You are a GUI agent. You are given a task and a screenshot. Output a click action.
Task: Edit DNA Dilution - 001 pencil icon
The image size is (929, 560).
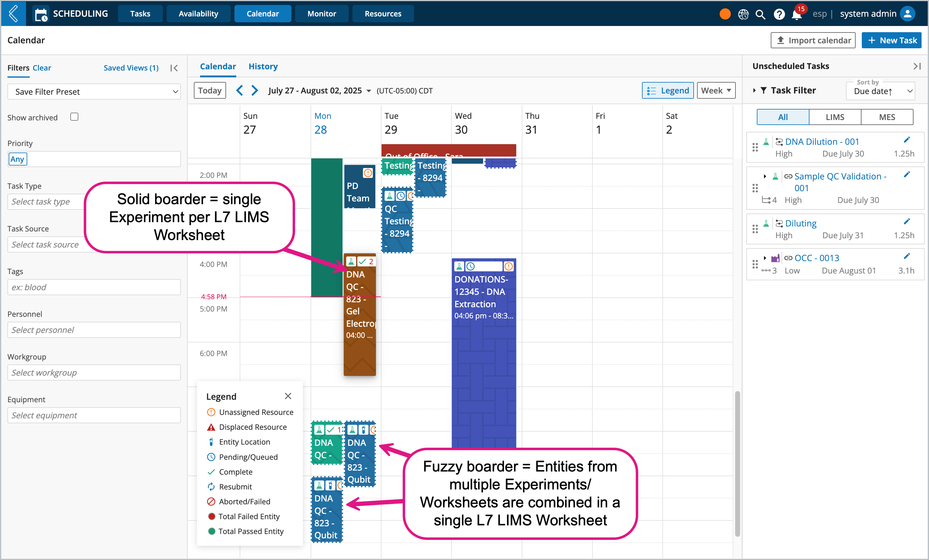(x=907, y=140)
